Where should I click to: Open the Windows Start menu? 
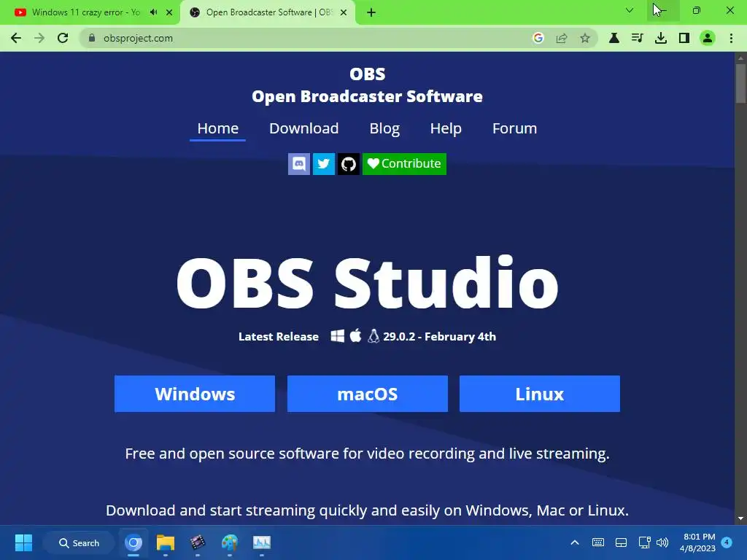23,542
